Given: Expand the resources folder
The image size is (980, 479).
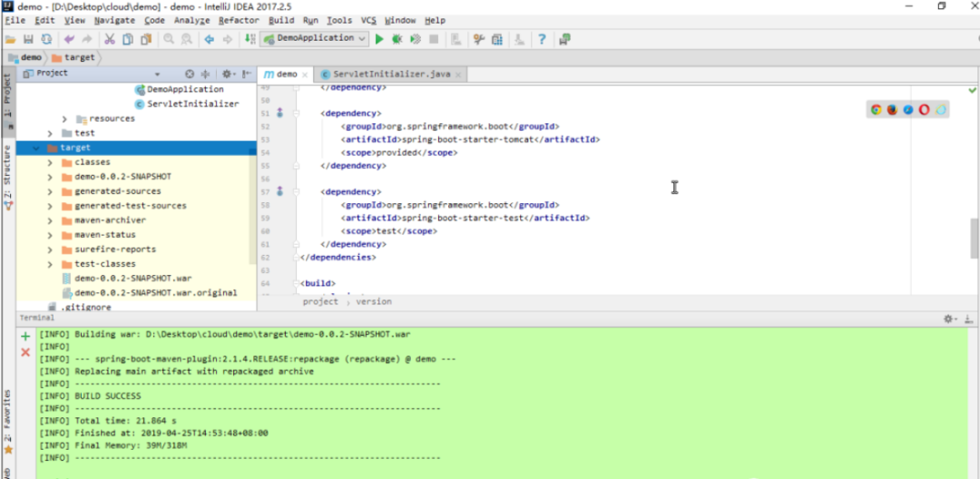Looking at the screenshot, I should (65, 119).
